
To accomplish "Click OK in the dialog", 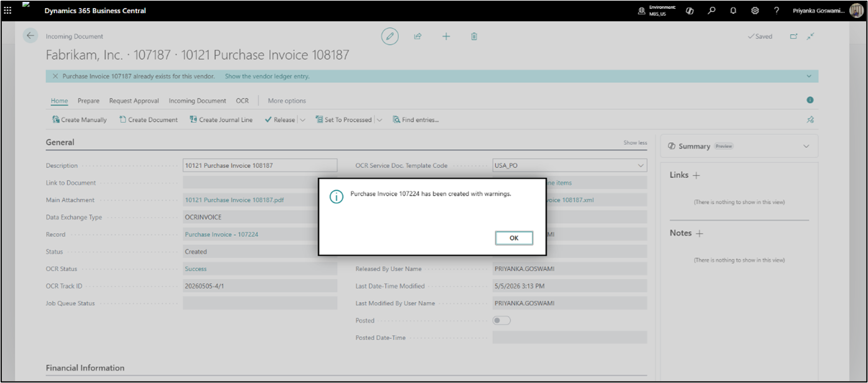I will point(514,238).
